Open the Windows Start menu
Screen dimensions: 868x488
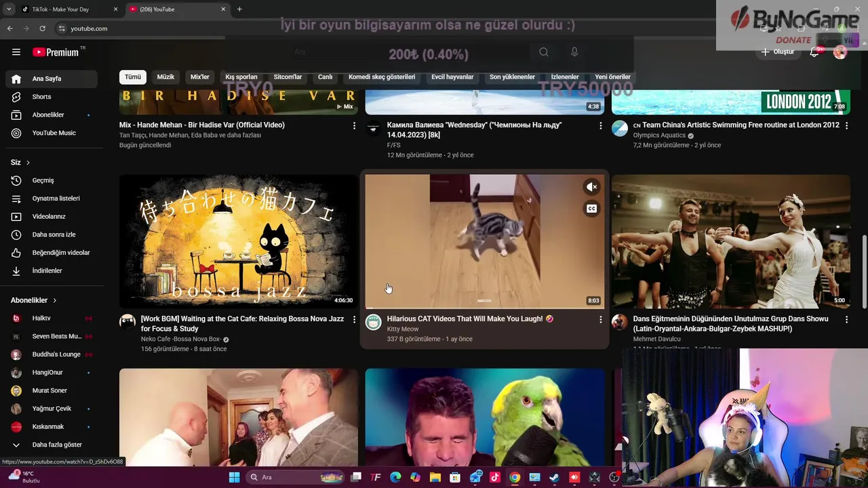point(234,477)
